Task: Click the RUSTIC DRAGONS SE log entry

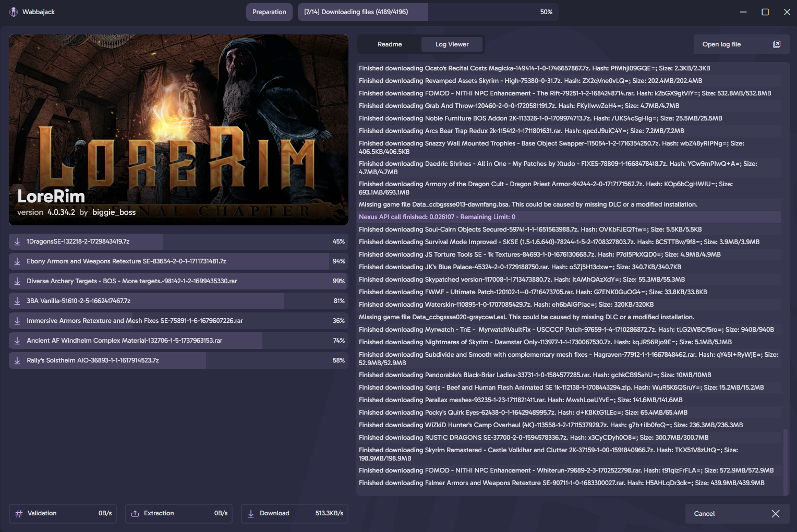Action: click(x=569, y=438)
